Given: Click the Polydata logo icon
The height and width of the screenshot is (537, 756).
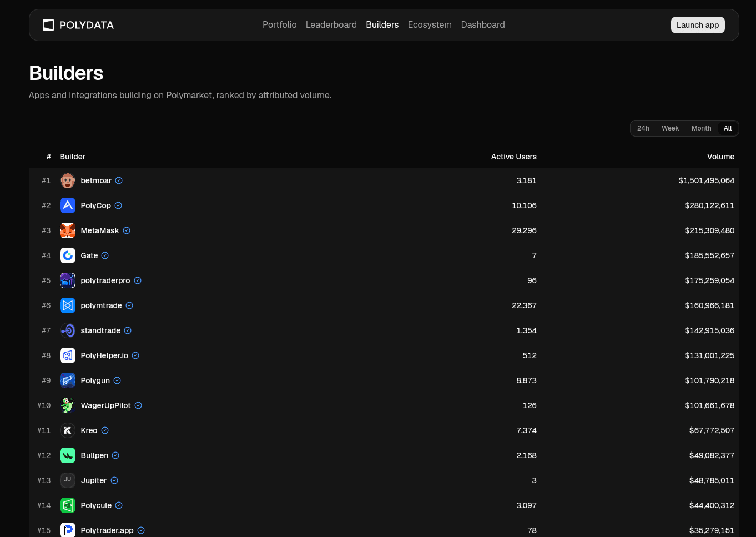Looking at the screenshot, I should [x=48, y=25].
